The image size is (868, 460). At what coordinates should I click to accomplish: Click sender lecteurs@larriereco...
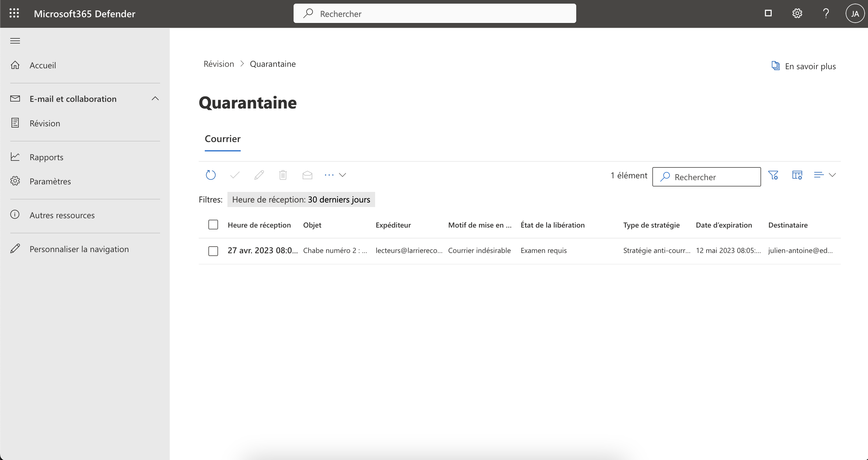pyautogui.click(x=409, y=250)
